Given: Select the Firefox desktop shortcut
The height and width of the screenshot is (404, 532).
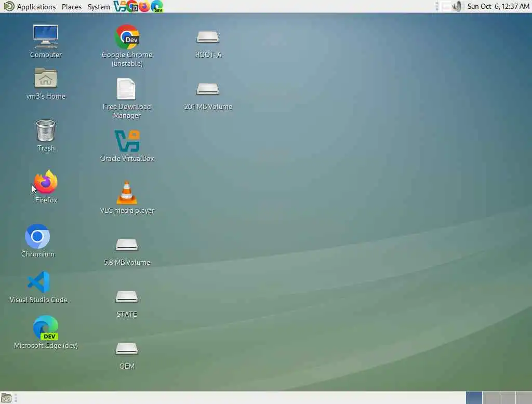Looking at the screenshot, I should click(x=46, y=186).
